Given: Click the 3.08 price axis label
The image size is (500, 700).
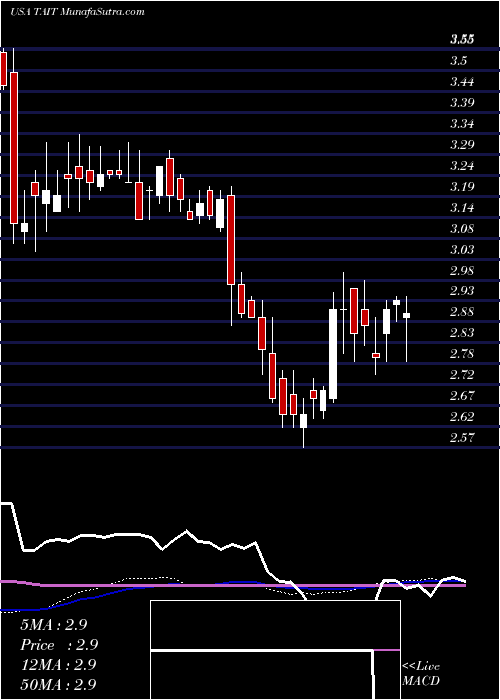Looking at the screenshot, I should click(x=462, y=229).
